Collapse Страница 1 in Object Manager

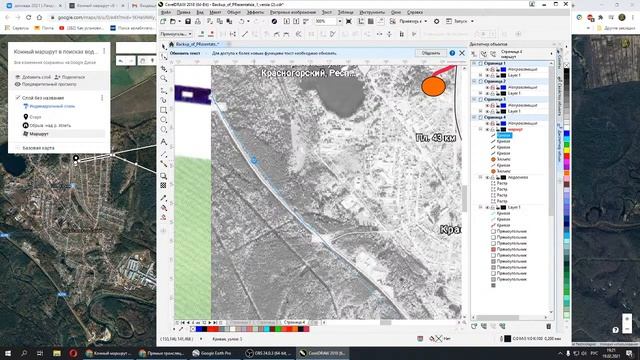474,64
